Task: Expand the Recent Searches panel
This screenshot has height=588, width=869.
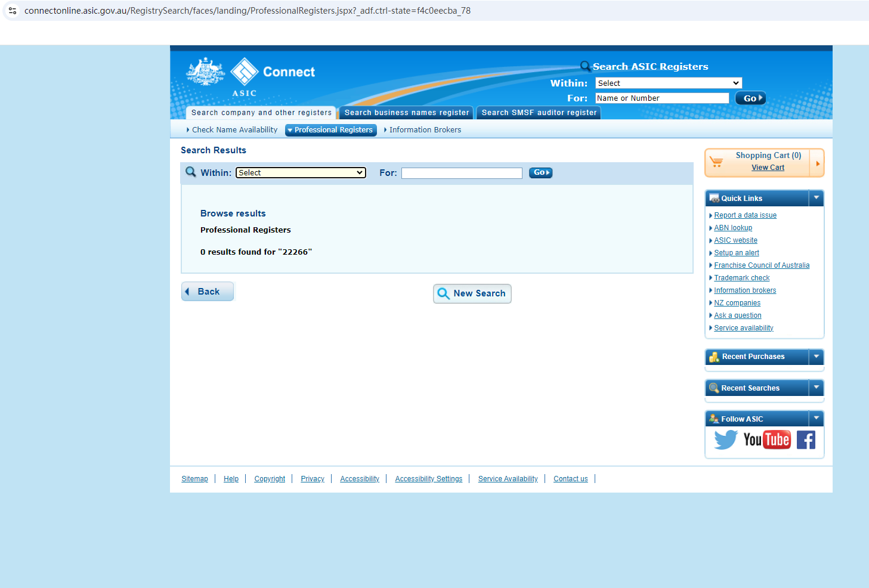Action: [x=817, y=388]
